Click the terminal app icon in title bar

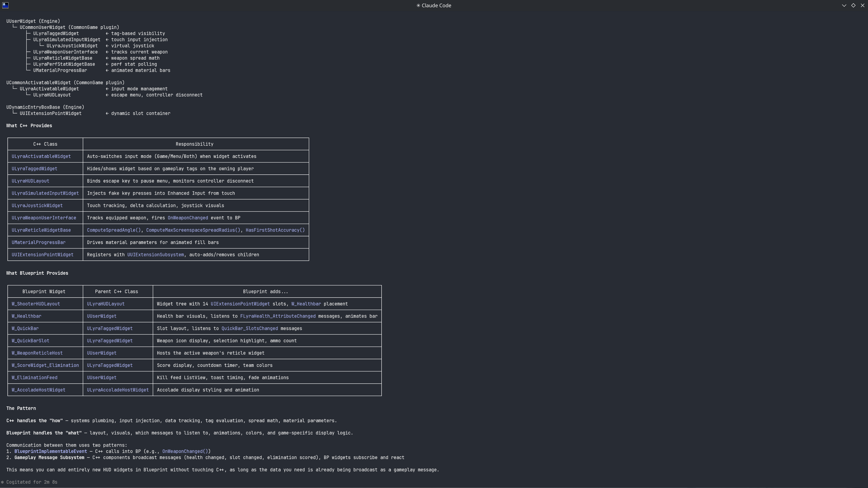point(5,5)
